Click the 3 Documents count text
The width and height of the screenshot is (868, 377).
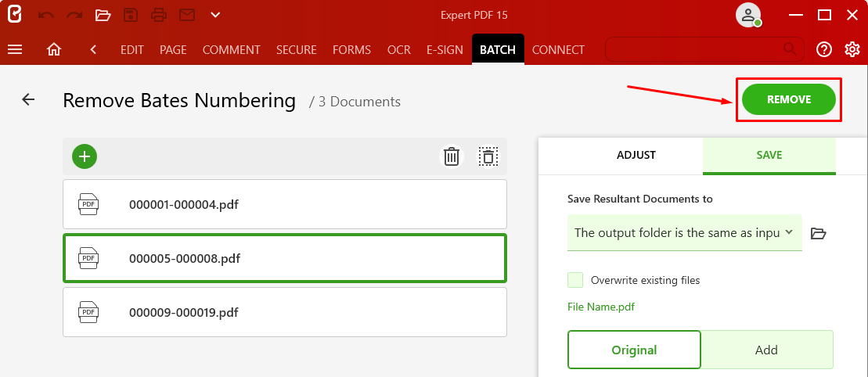click(355, 102)
